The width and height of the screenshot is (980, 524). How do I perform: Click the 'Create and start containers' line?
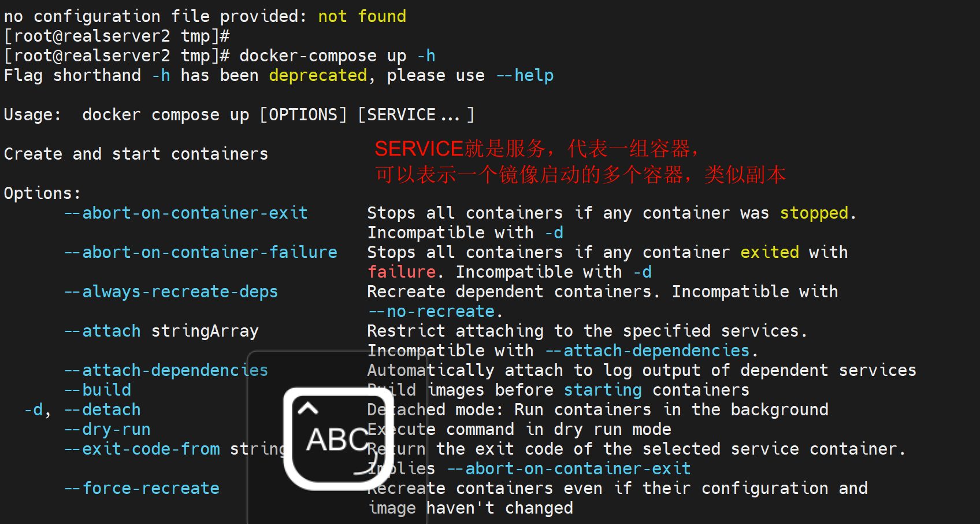136,154
